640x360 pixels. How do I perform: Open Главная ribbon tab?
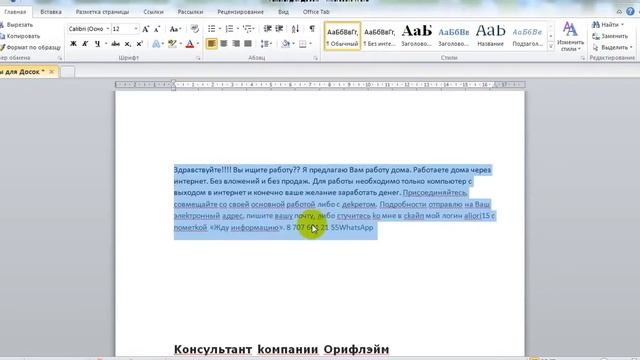[15, 12]
